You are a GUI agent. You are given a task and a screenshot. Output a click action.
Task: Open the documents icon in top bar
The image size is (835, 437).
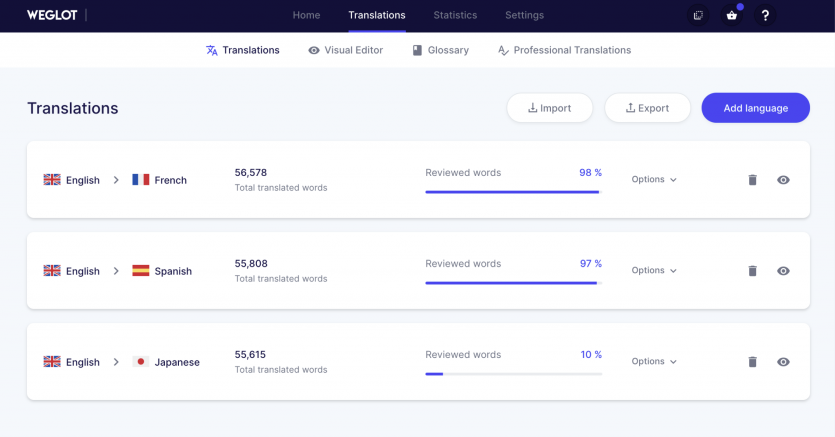(x=698, y=15)
